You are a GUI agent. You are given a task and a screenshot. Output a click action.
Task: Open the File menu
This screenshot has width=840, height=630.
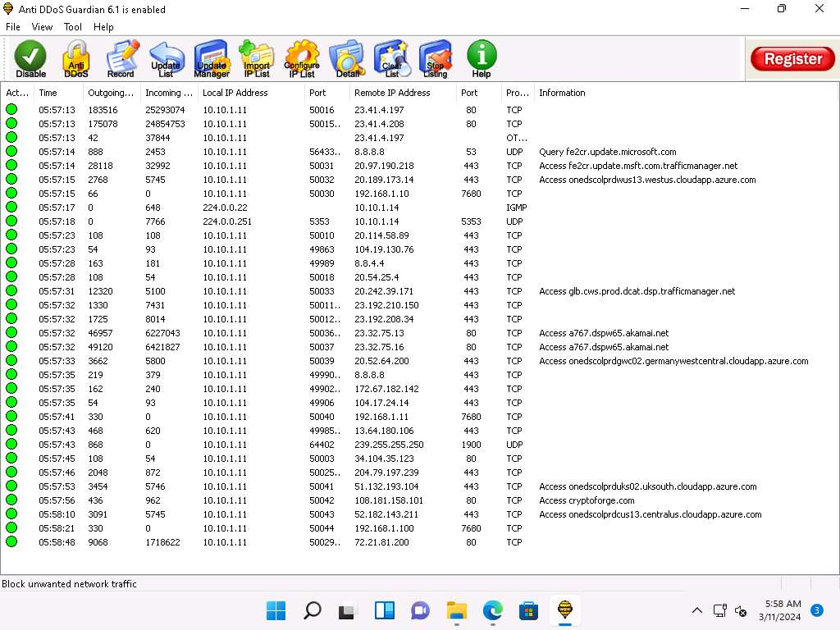pyautogui.click(x=13, y=27)
